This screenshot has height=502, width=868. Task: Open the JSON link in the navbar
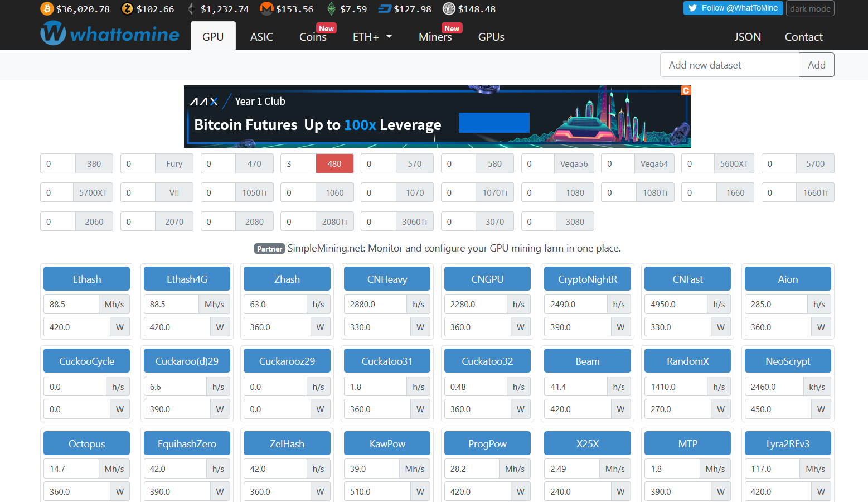tap(747, 37)
